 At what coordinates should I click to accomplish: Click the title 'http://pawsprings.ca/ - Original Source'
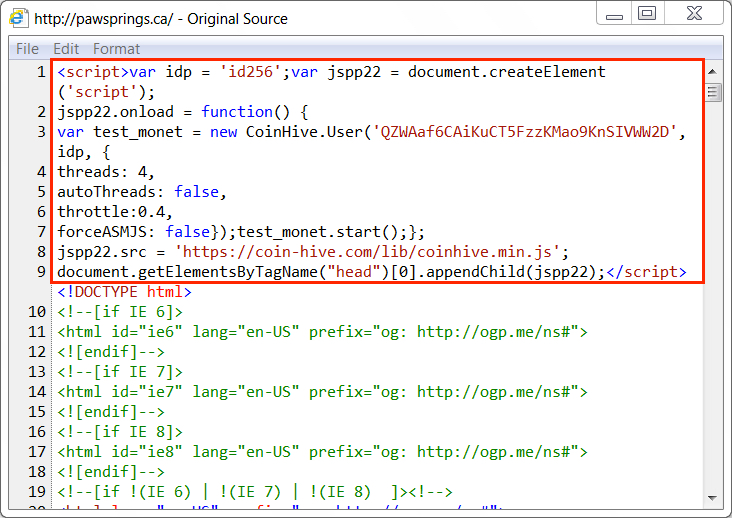(161, 19)
